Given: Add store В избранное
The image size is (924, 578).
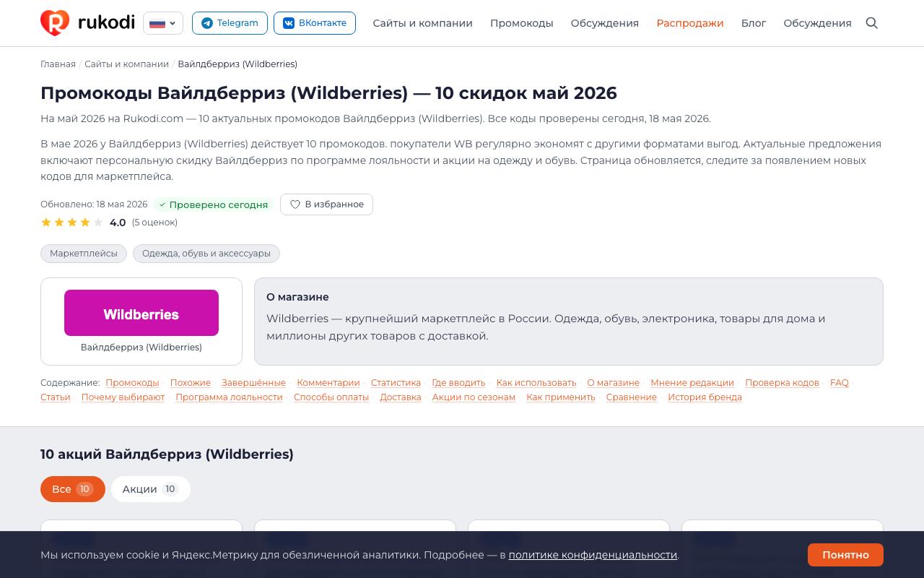Looking at the screenshot, I should (326, 204).
